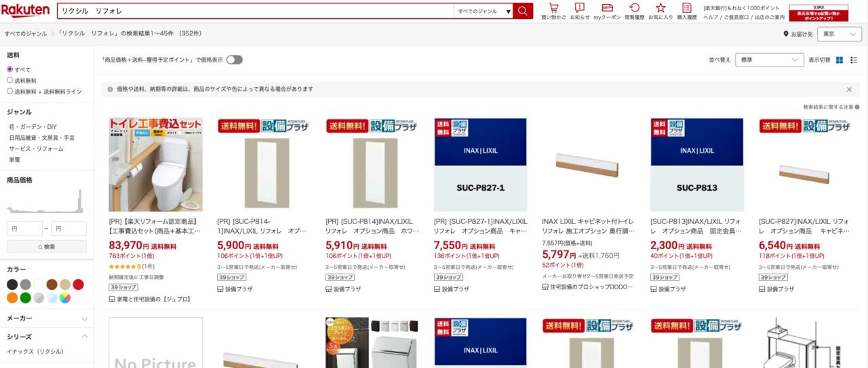Open the 閲覧履歴 browsing history icon

coord(635,11)
